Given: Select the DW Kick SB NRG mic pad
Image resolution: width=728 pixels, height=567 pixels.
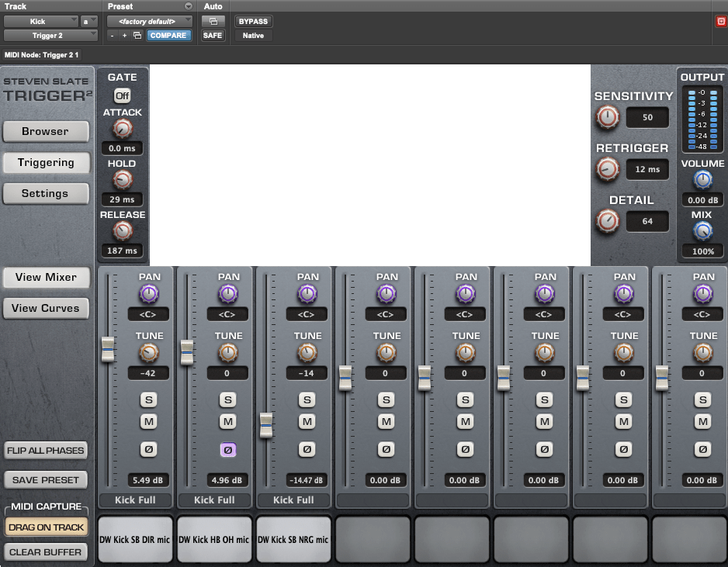Looking at the screenshot, I should click(x=293, y=539).
